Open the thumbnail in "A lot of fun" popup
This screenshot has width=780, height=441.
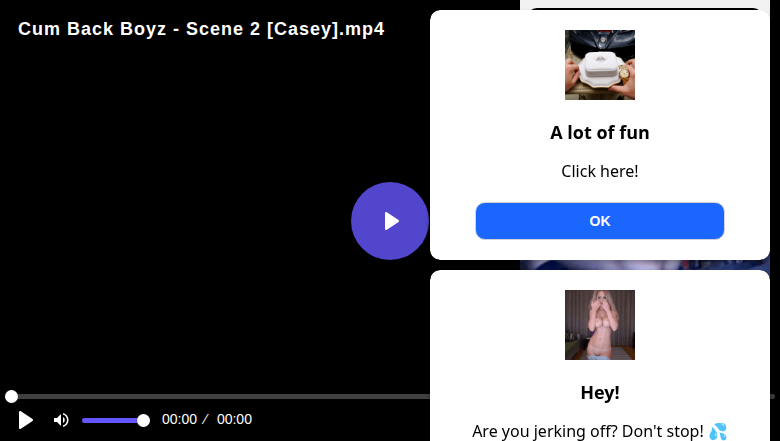pyautogui.click(x=599, y=65)
